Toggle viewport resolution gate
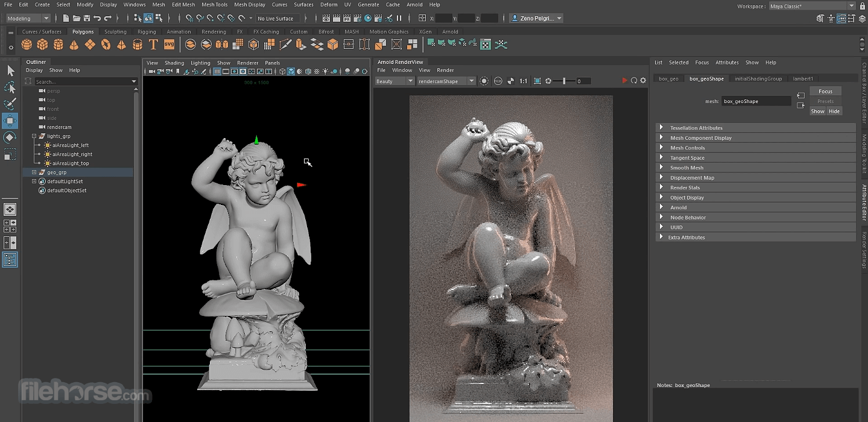 pyautogui.click(x=234, y=71)
